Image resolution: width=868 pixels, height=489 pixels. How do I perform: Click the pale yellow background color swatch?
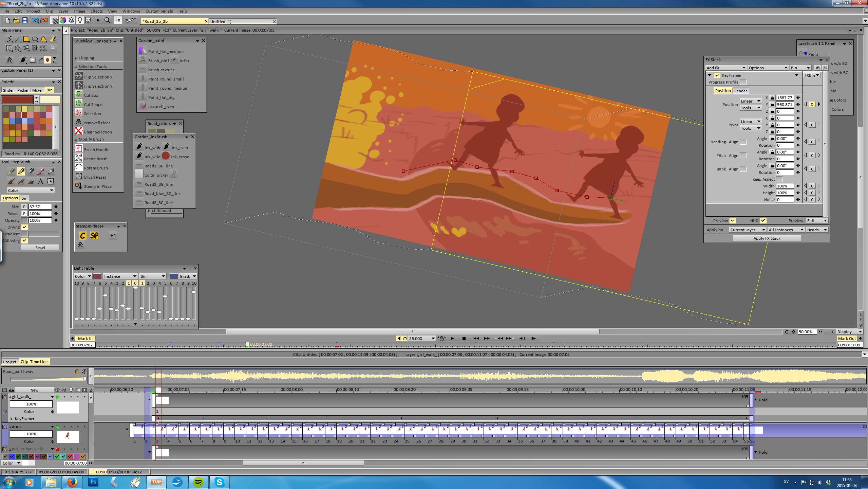point(50,99)
